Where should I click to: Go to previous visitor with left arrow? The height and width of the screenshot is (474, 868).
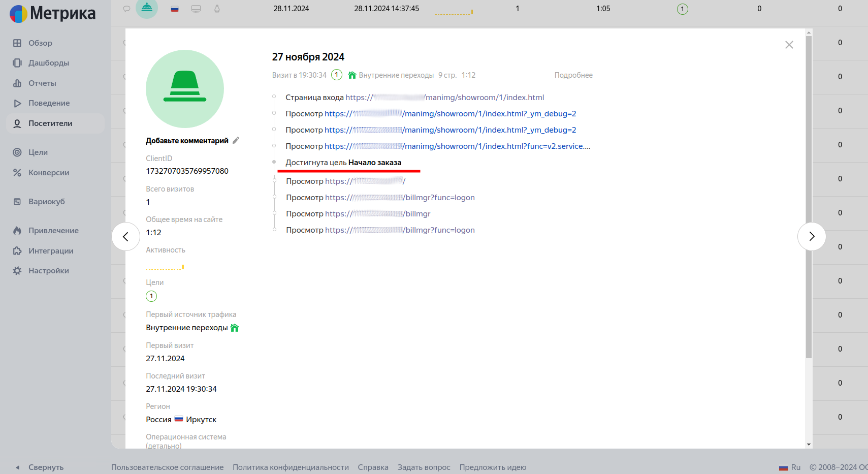(x=126, y=236)
